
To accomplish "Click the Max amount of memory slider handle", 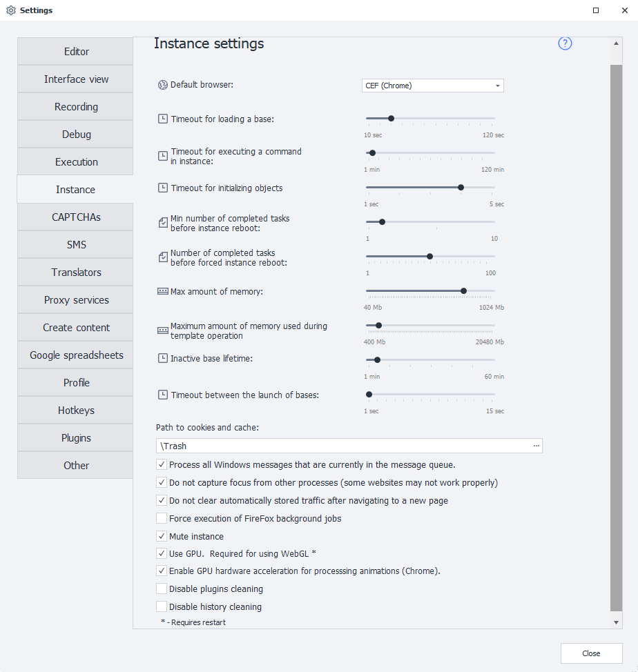I will click(463, 291).
